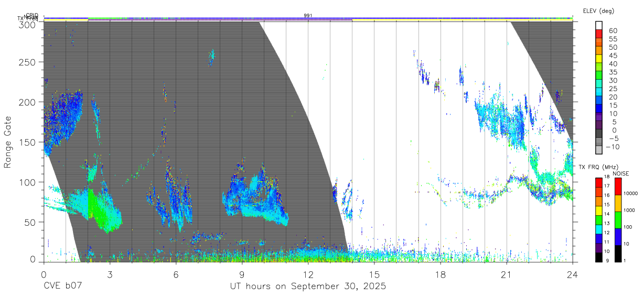Click the '9' label on the TX FRQ scale
644x297 pixels.
click(607, 260)
